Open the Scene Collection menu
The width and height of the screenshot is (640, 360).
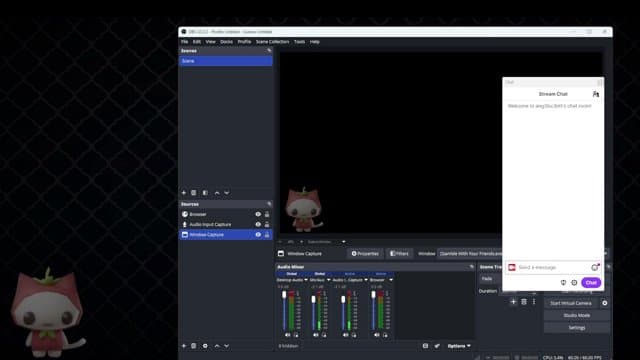coord(272,42)
